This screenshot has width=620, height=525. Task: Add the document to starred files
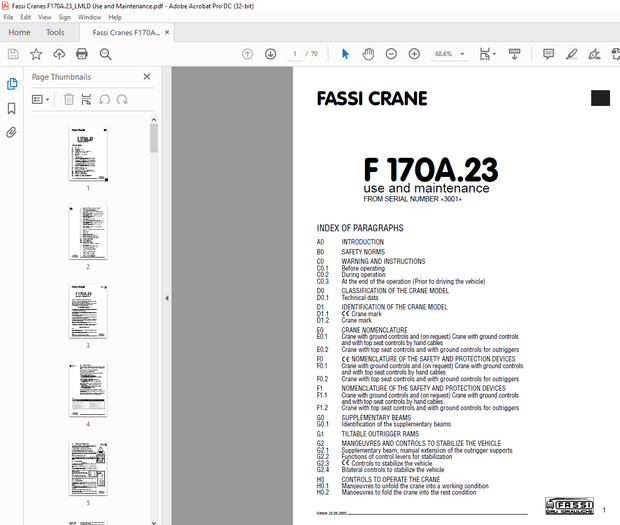(x=36, y=54)
